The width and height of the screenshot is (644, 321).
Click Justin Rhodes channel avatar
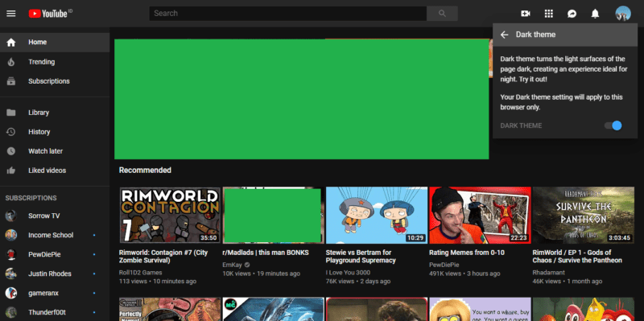click(11, 274)
